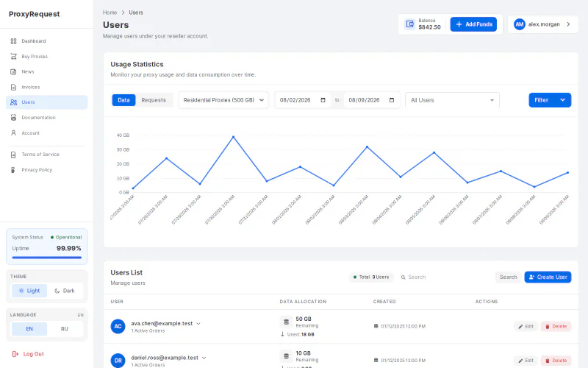Toggle chart to Requests view
The width and height of the screenshot is (588, 368).
(154, 100)
